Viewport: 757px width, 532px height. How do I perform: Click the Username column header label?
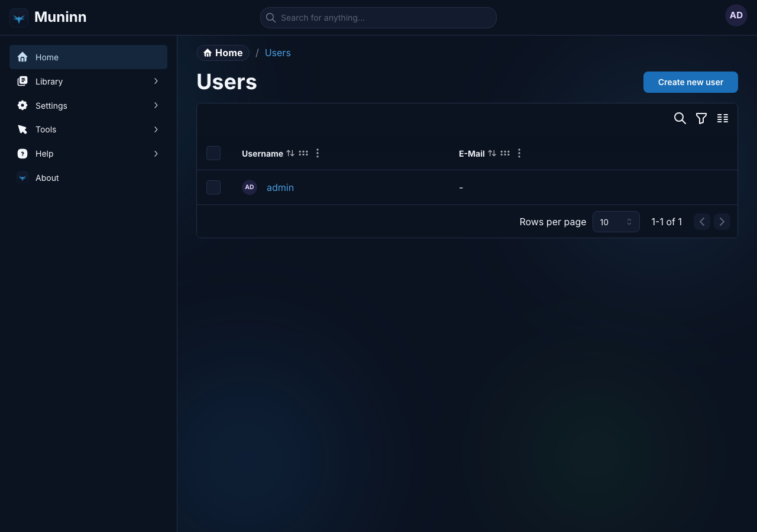[x=263, y=154]
